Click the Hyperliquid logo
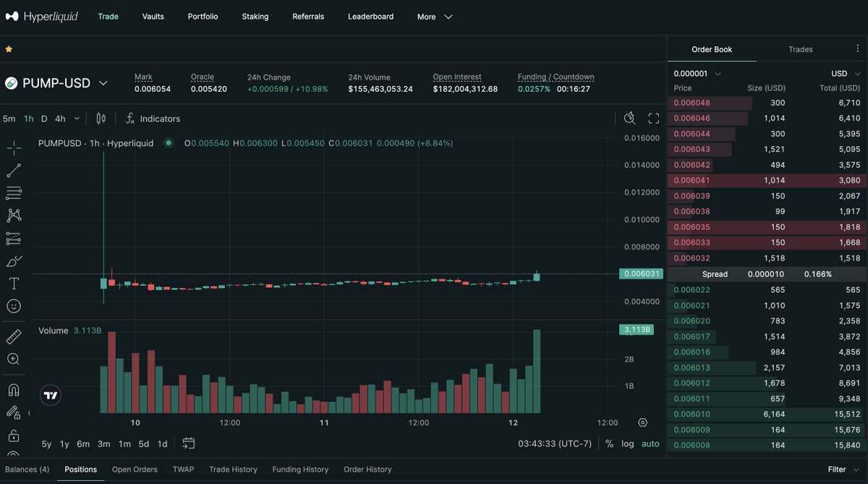Viewport: 868px width, 484px height. click(41, 16)
